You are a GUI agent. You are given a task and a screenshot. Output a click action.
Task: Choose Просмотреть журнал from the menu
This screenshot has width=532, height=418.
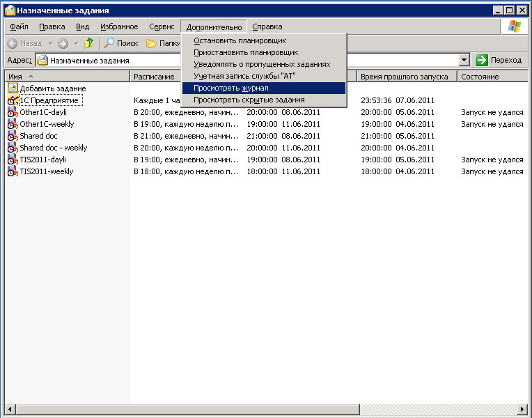tap(231, 88)
